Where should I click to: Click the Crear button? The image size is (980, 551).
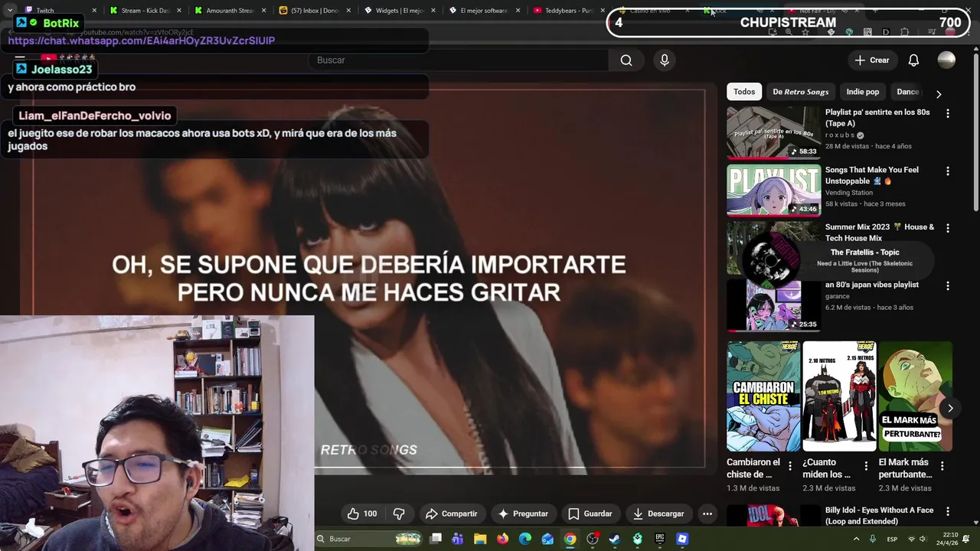click(x=872, y=60)
